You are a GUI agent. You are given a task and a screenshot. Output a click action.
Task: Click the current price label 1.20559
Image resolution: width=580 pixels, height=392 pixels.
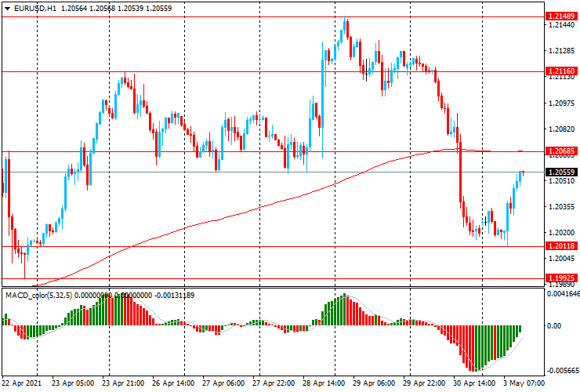click(x=561, y=172)
